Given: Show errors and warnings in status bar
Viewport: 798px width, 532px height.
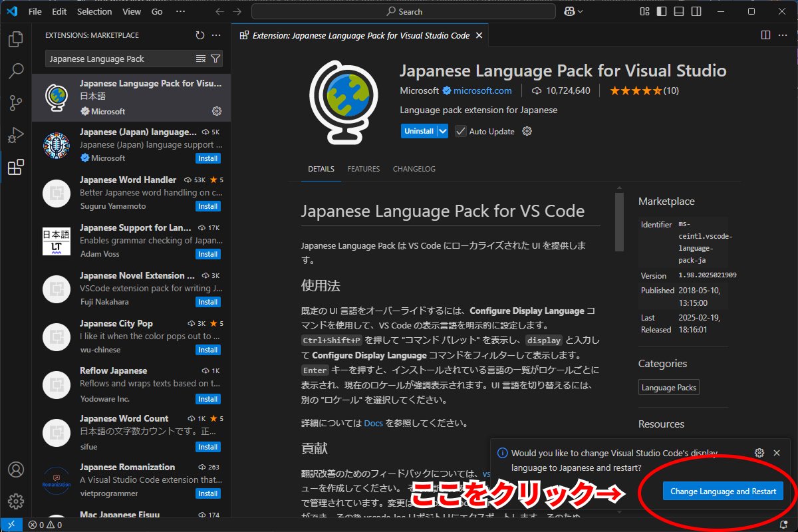Looking at the screenshot, I should coord(45,525).
